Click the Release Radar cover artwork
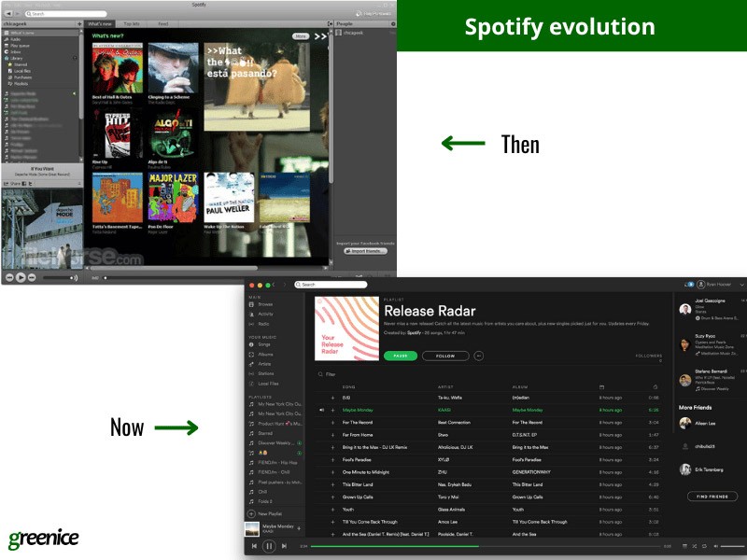The width and height of the screenshot is (747, 560). [x=346, y=329]
